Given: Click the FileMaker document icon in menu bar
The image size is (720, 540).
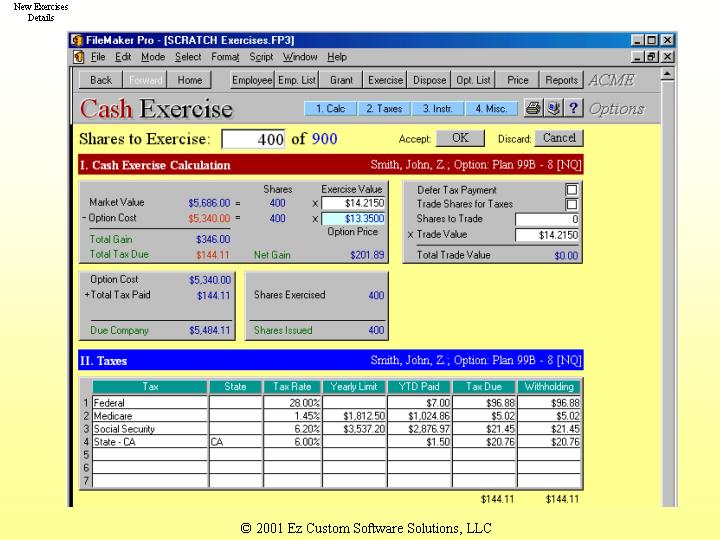Looking at the screenshot, I should click(x=79, y=57).
